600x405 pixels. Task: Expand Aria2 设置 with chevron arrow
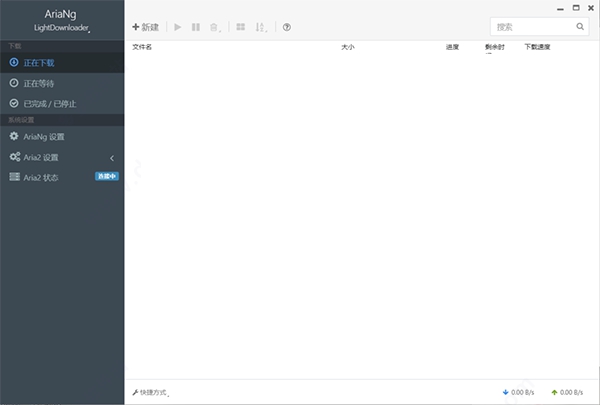(112, 158)
